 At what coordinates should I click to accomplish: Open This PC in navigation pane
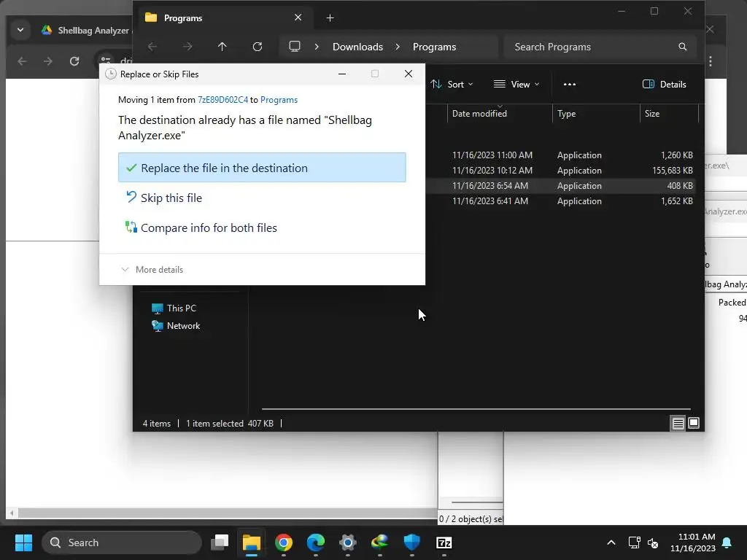[x=174, y=308]
